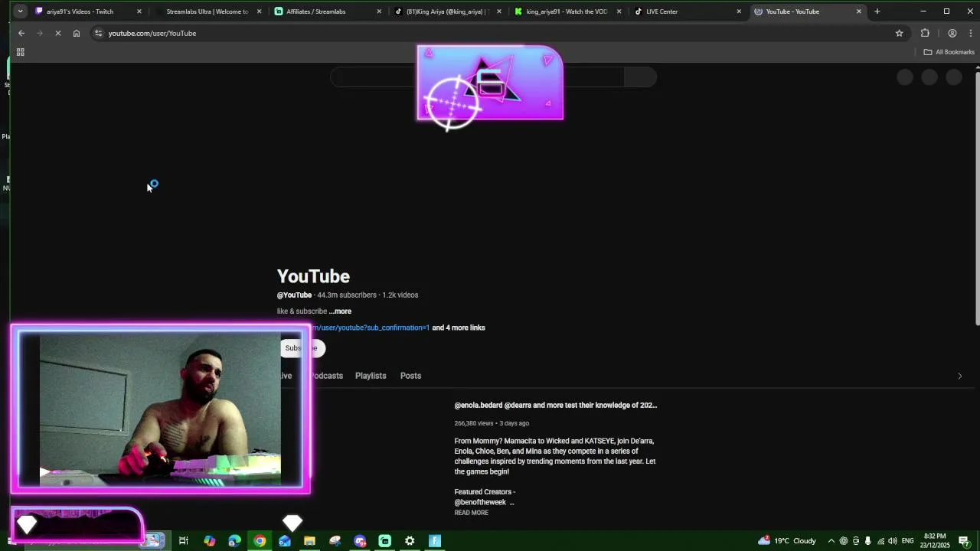
Task: Close the ariya91's Videos - Twitch tab
Action: pyautogui.click(x=139, y=11)
